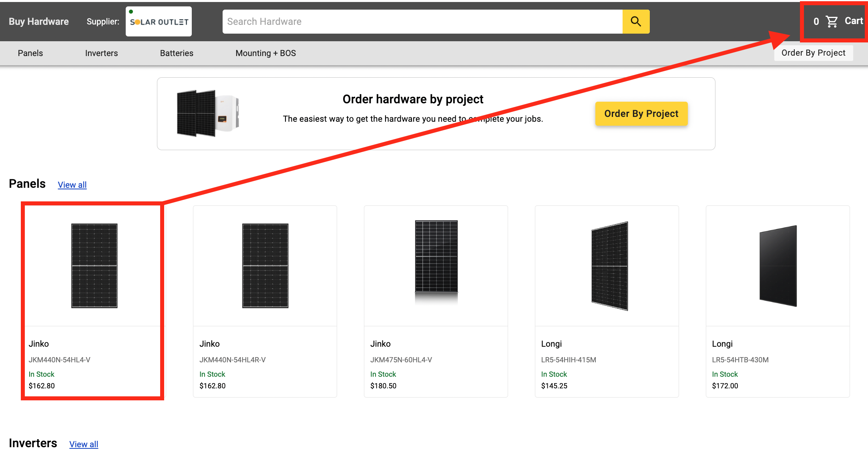The height and width of the screenshot is (450, 868).
Task: Open the Jinko JKM440N-54HL4-V panel image
Action: 94,266
